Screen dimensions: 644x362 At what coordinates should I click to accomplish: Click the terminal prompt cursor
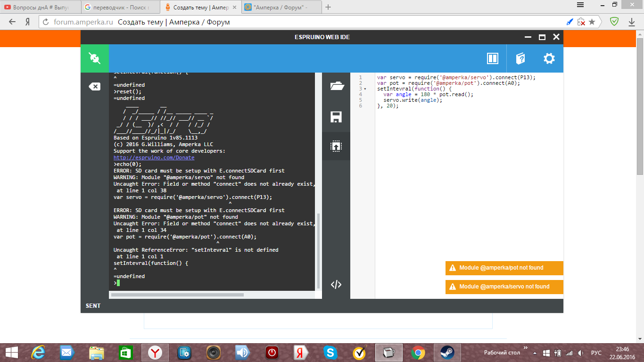click(118, 283)
